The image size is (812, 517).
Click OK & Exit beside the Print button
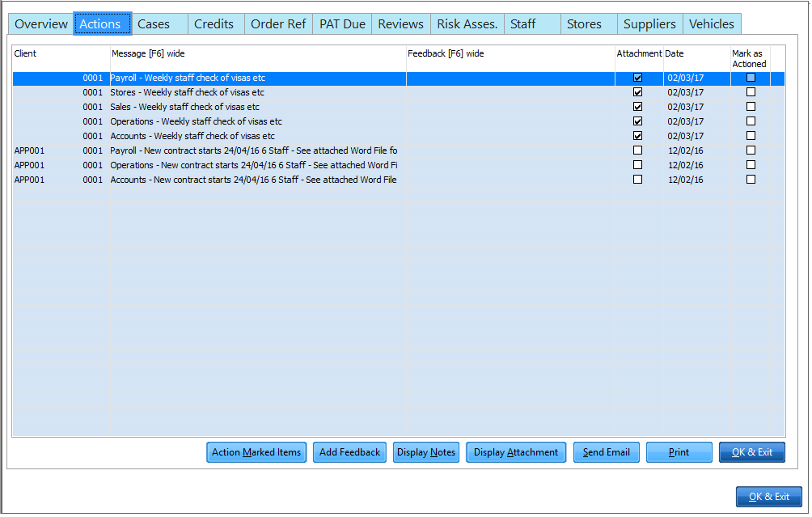(752, 453)
